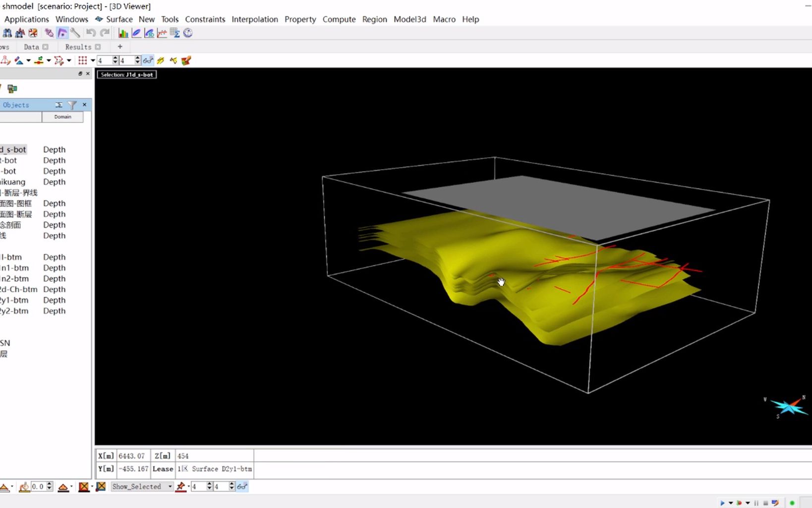This screenshot has width=812, height=508.
Task: Click the 0.0 field spinner arrows
Action: point(49,487)
